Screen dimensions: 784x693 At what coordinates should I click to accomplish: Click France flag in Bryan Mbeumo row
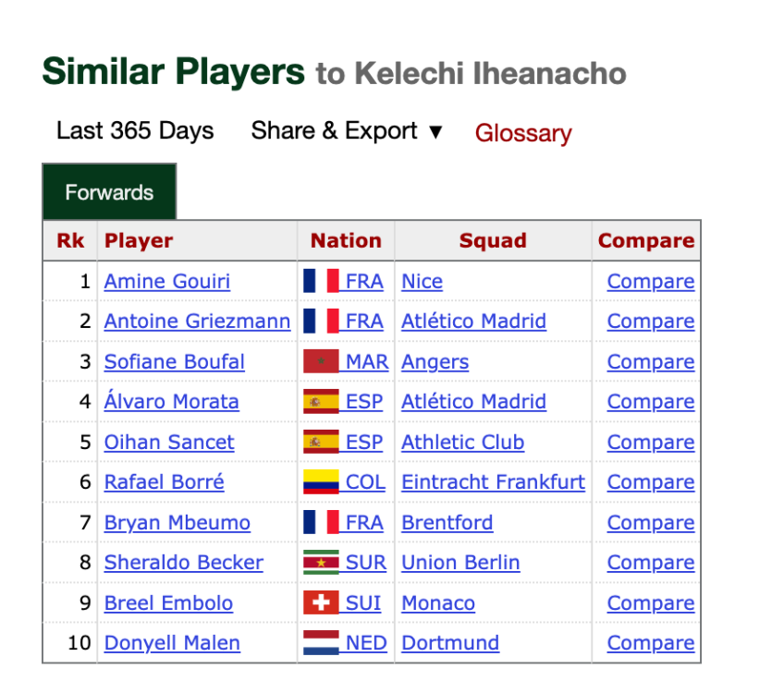click(321, 523)
